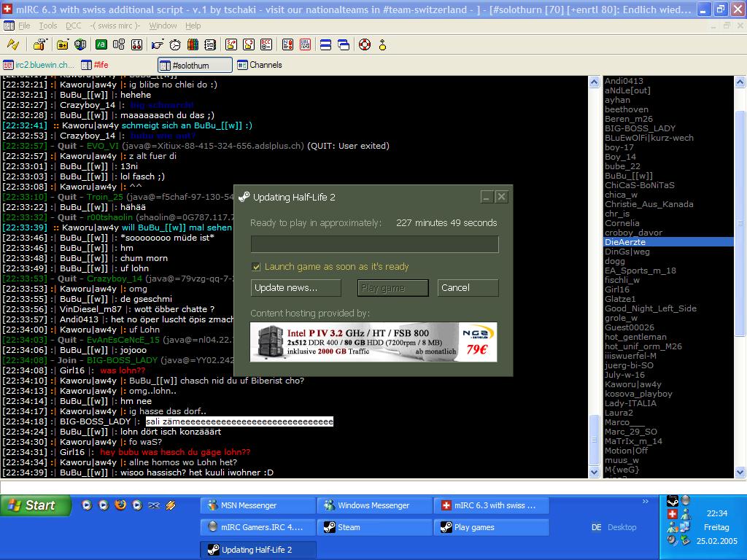Open the Address Book notebook icon
The image size is (747, 560).
pos(210,44)
